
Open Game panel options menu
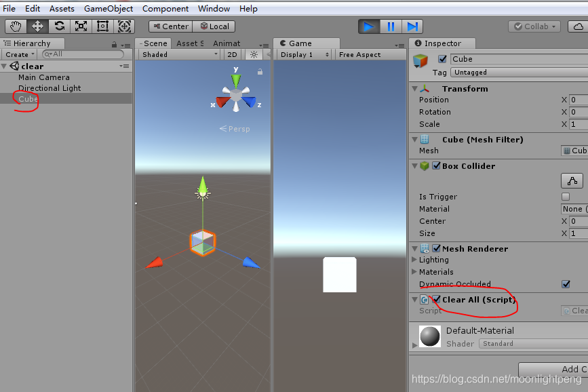click(399, 45)
